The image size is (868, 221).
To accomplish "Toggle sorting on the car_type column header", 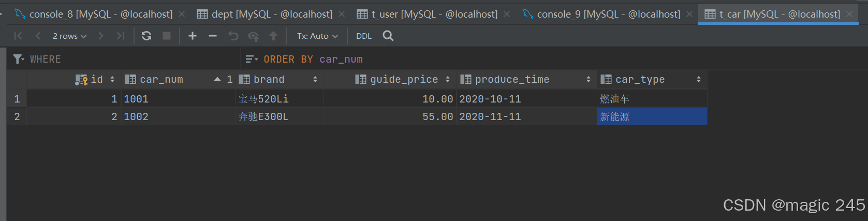I will (x=652, y=79).
